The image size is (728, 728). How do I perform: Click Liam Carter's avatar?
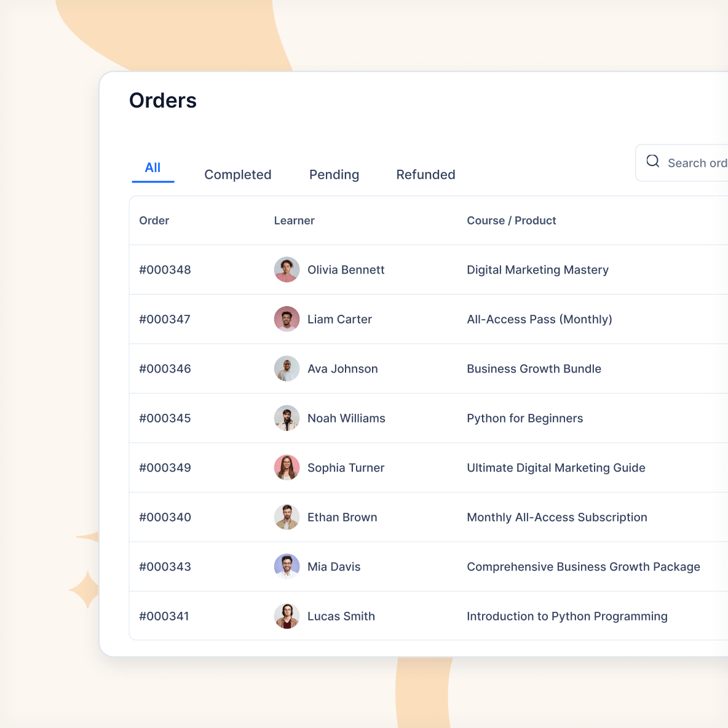pos(287,319)
